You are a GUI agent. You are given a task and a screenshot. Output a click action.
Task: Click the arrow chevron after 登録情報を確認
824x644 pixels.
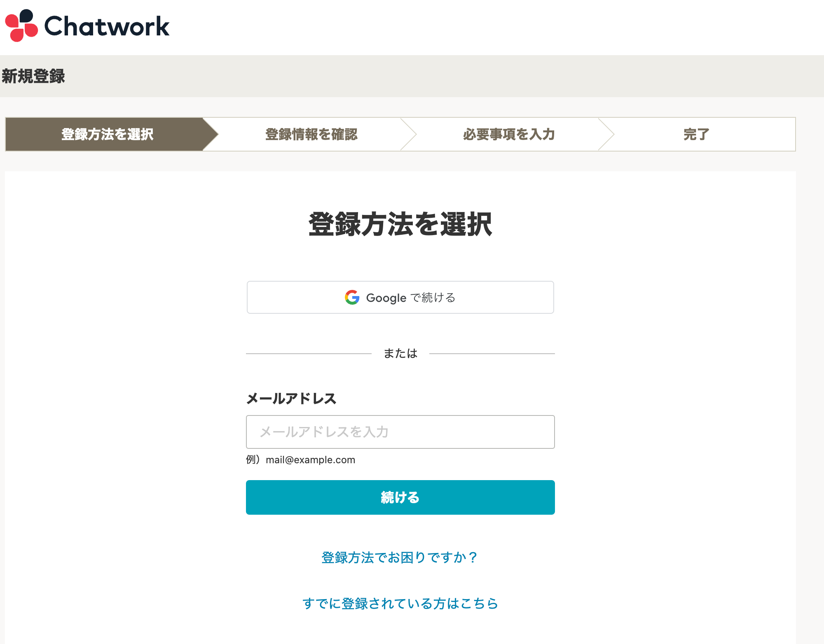tap(409, 134)
